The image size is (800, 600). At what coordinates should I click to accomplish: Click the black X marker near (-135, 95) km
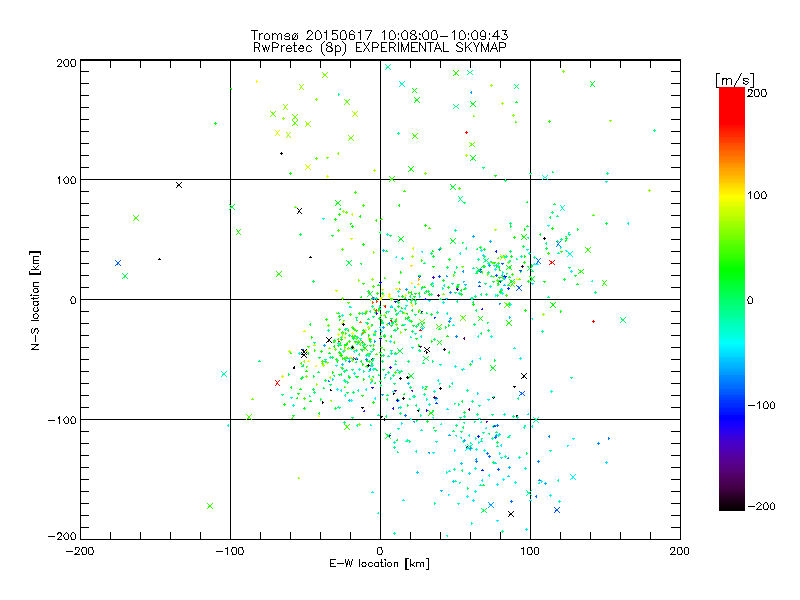click(x=179, y=185)
